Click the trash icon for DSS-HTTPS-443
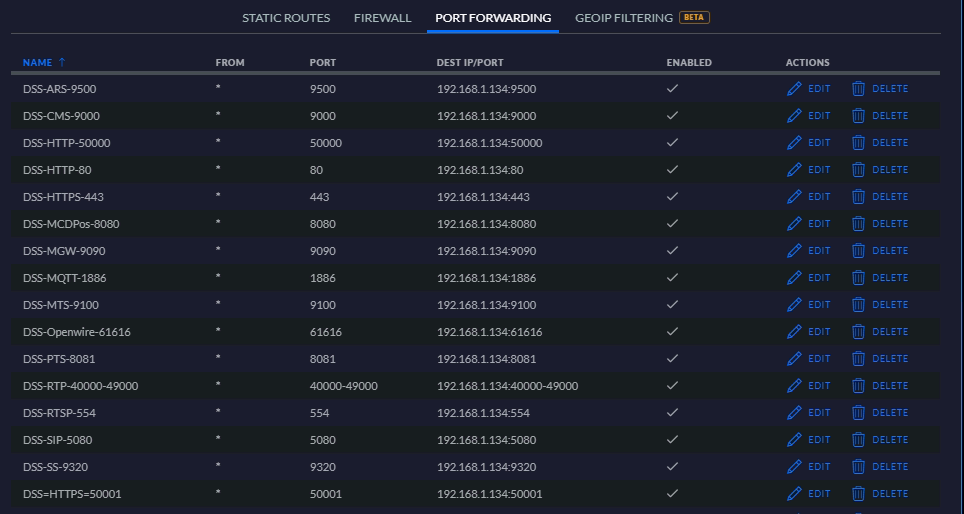Screen dimensions: 964x514 click(858, 197)
